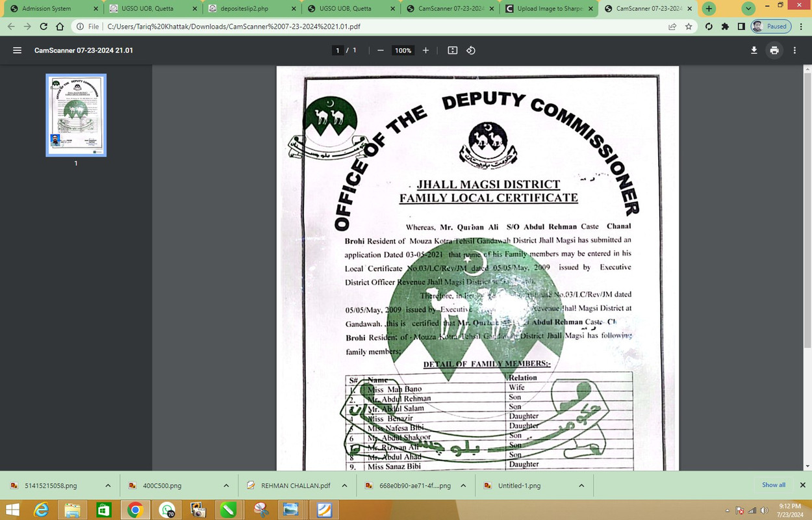
Task: Zoom out of the PDF document
Action: pos(381,50)
